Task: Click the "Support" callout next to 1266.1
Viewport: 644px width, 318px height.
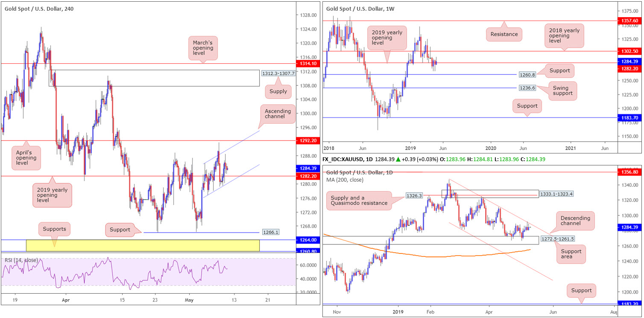Action: (120, 230)
